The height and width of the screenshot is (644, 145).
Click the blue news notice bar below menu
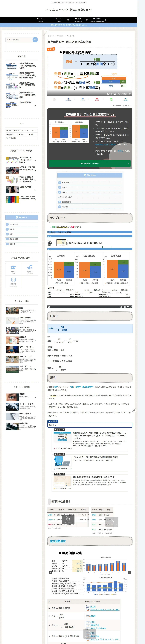[x=69, y=25]
